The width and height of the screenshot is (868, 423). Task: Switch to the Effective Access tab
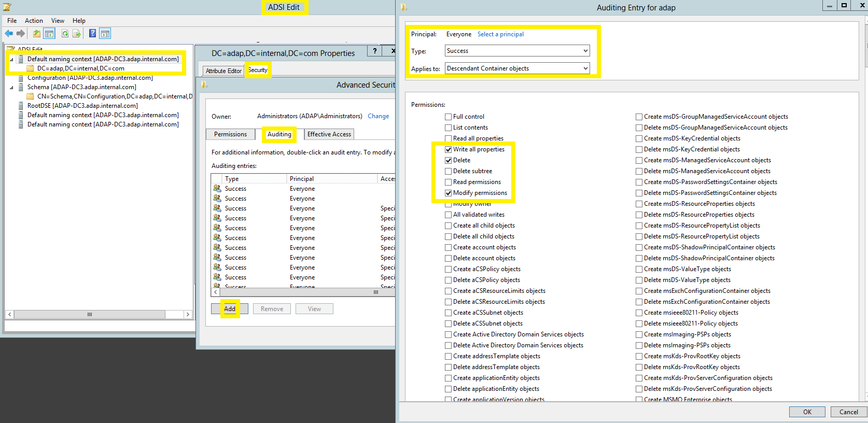coord(329,134)
